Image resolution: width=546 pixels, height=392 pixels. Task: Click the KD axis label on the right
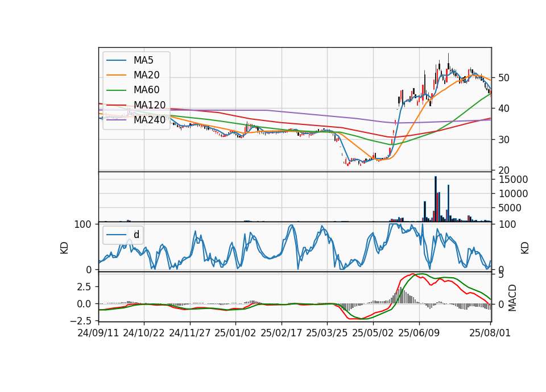[525, 248]
